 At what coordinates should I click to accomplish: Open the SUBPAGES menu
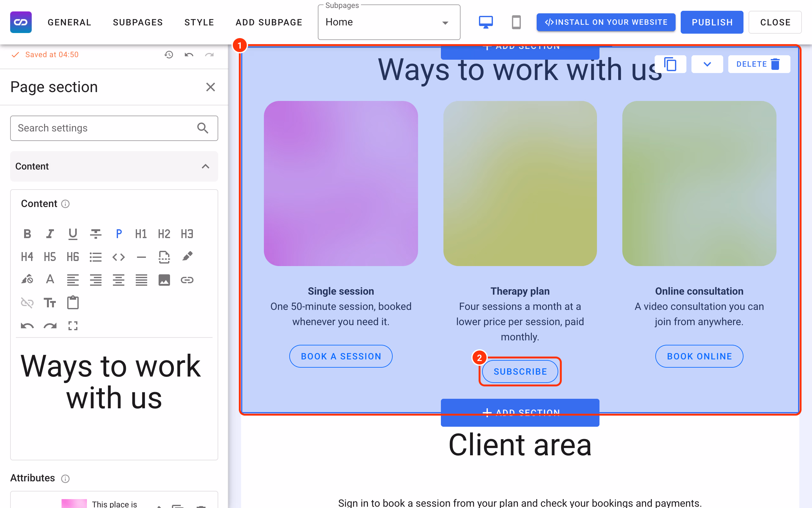138,22
